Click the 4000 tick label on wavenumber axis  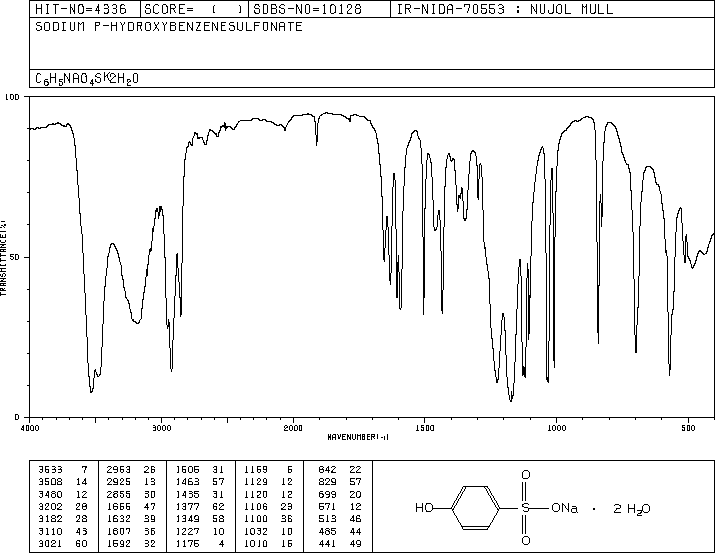tap(30, 428)
